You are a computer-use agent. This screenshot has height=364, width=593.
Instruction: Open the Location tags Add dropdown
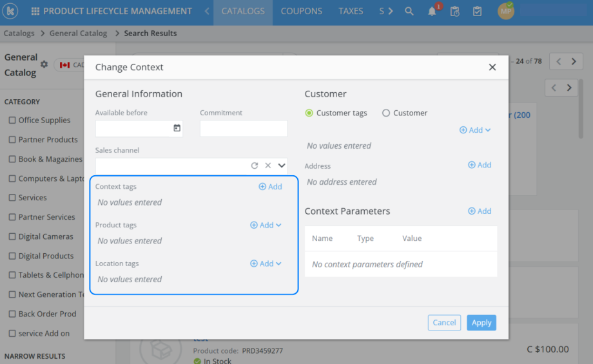(266, 264)
